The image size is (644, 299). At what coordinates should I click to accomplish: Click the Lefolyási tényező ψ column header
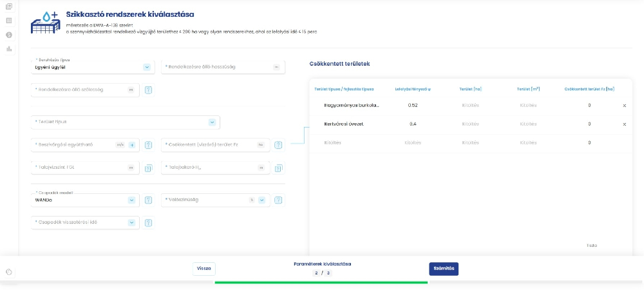pyautogui.click(x=413, y=89)
